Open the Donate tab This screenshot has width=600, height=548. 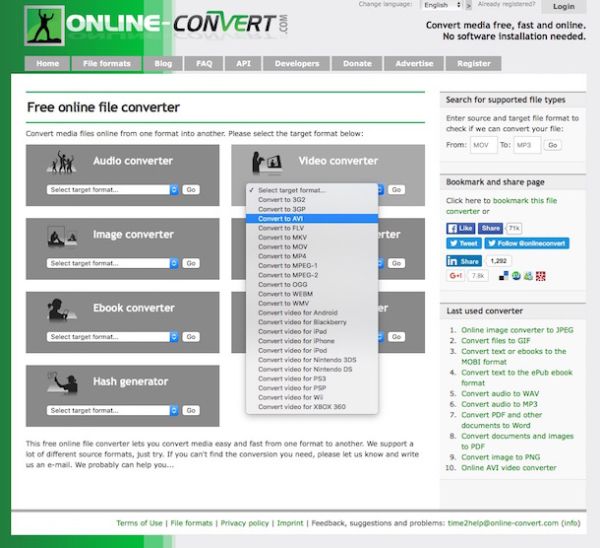coord(357,64)
